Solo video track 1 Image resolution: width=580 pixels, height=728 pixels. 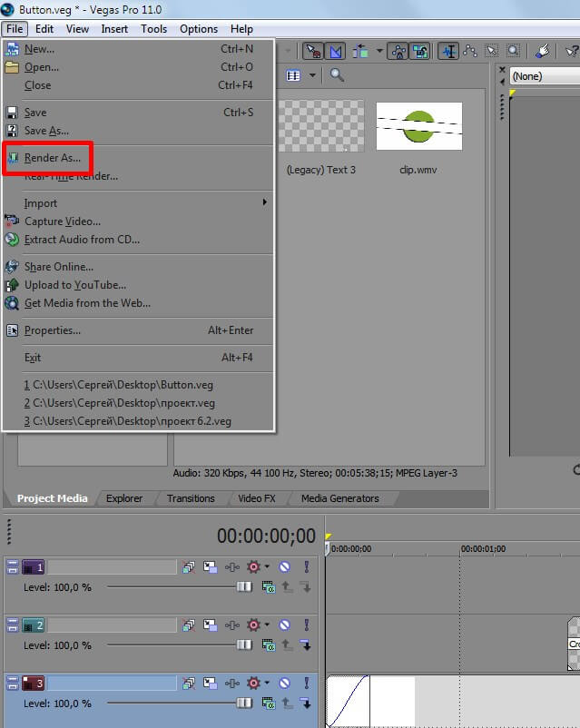[x=307, y=567]
